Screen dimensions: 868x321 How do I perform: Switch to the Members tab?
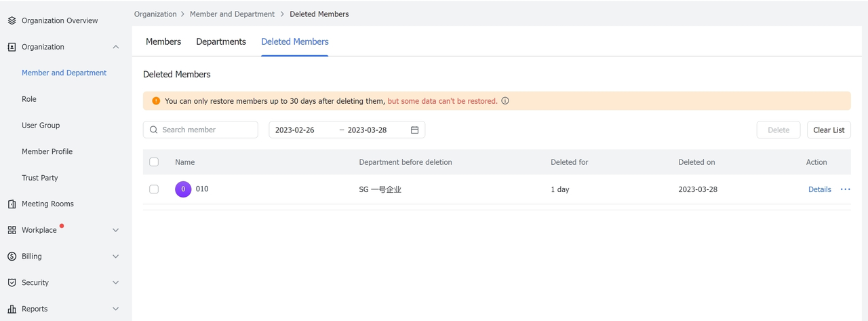click(163, 41)
